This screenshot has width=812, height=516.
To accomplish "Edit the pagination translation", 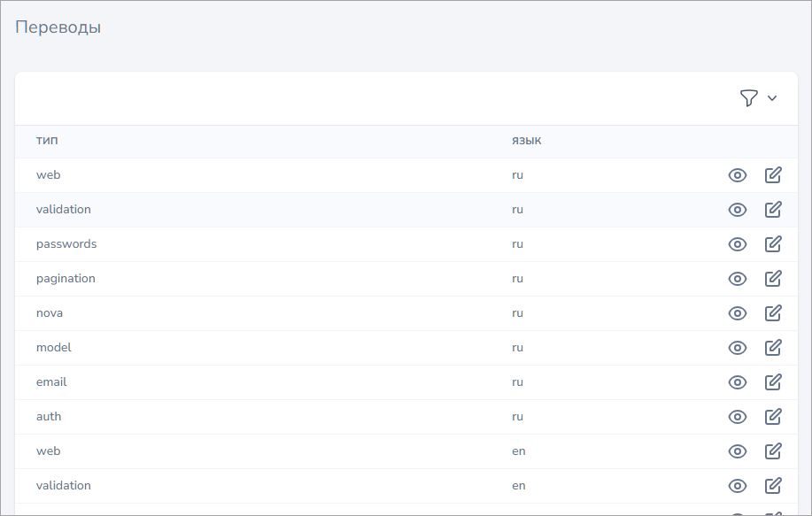I will coord(773,279).
